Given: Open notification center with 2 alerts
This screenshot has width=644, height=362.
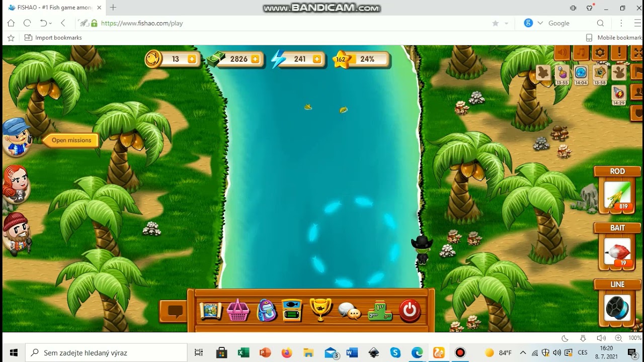Looking at the screenshot, I should click(632, 353).
